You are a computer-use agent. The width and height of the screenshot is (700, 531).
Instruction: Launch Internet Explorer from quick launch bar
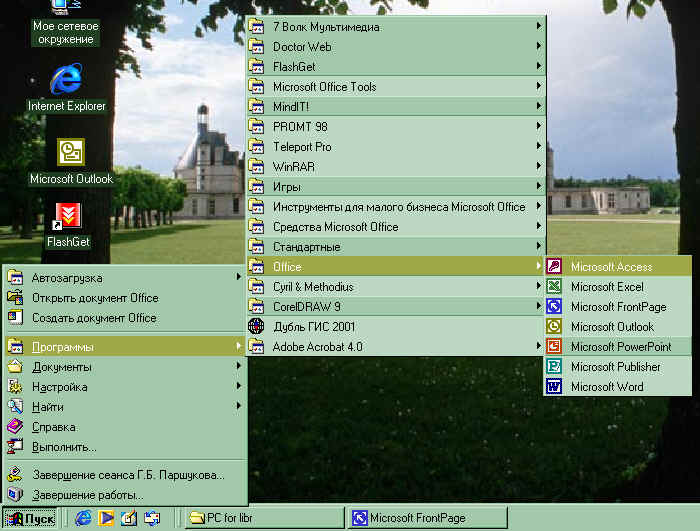click(x=83, y=518)
